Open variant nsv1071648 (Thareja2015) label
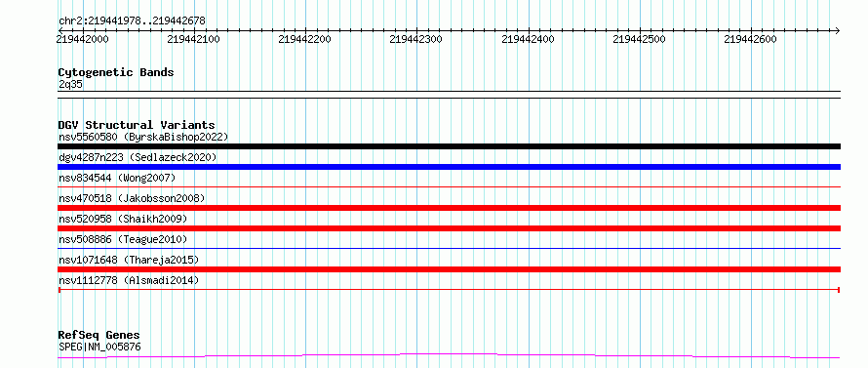This screenshot has height=368, width=868. [129, 260]
